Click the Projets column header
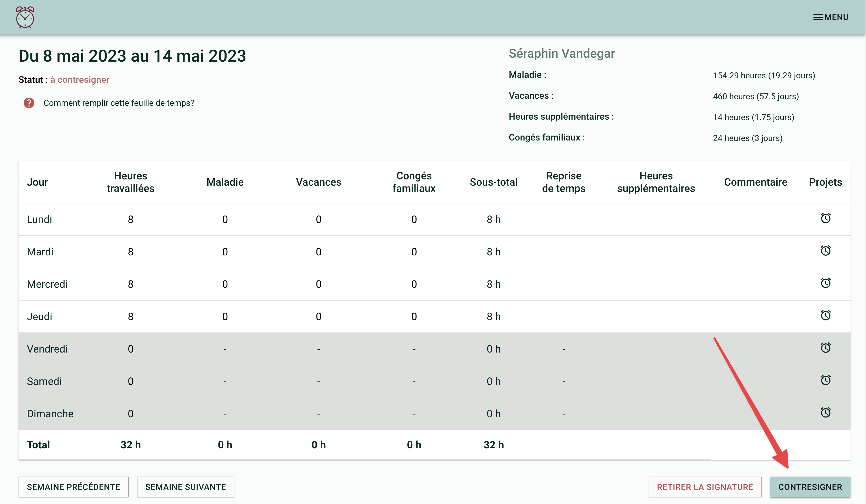The image size is (866, 504). tap(825, 182)
